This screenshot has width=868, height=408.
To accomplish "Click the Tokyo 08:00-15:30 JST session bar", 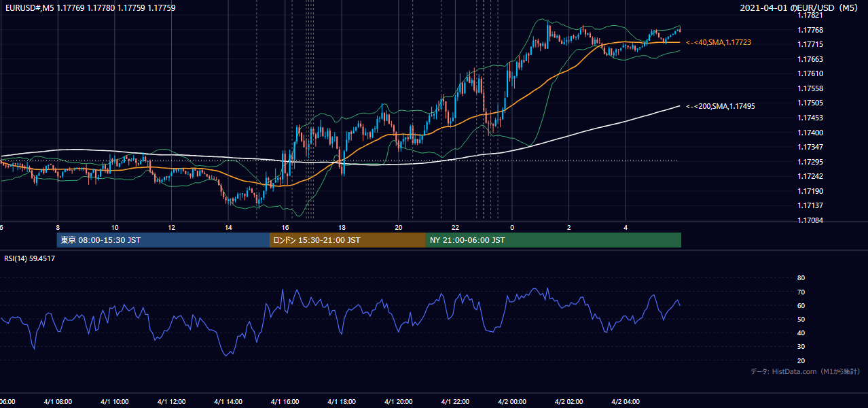I will (164, 240).
